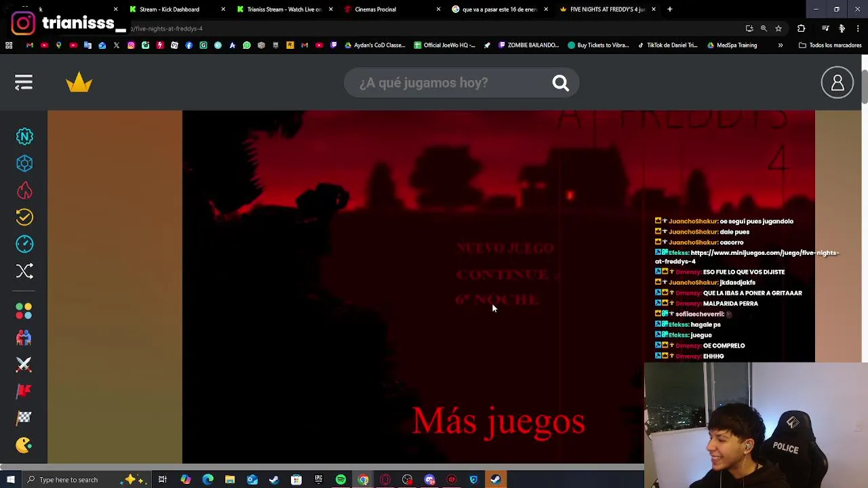The image size is (868, 488).
Task: Bookmark this page with the star icon
Action: coord(778,28)
